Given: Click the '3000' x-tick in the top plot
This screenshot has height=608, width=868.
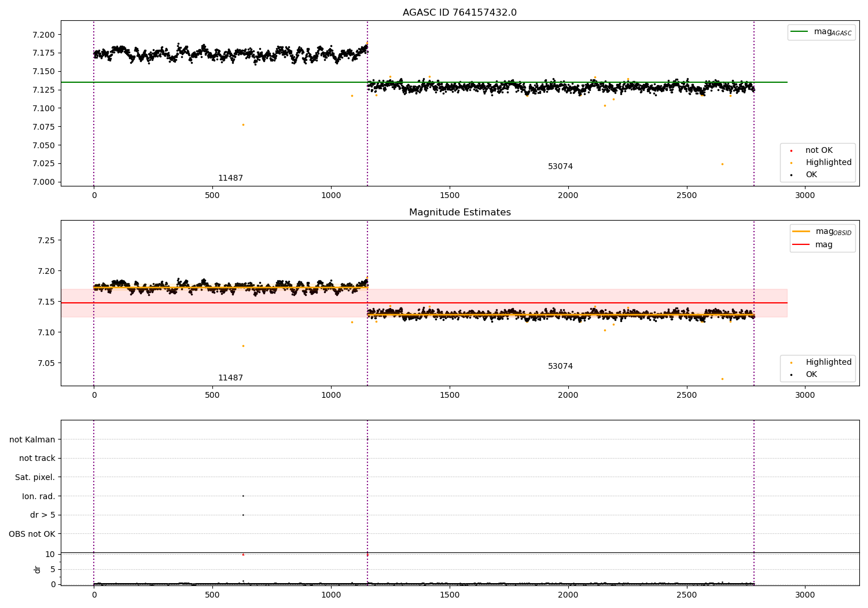Looking at the screenshot, I should [805, 196].
